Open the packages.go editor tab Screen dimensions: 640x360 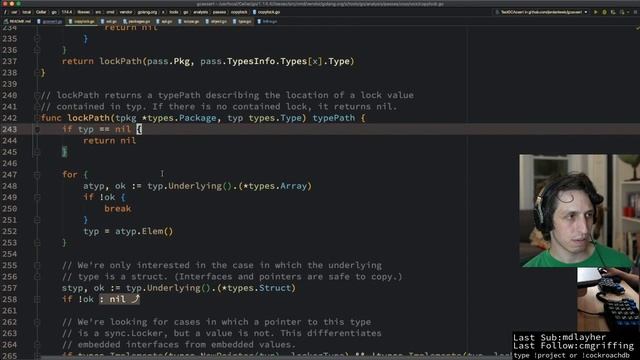coord(137,21)
